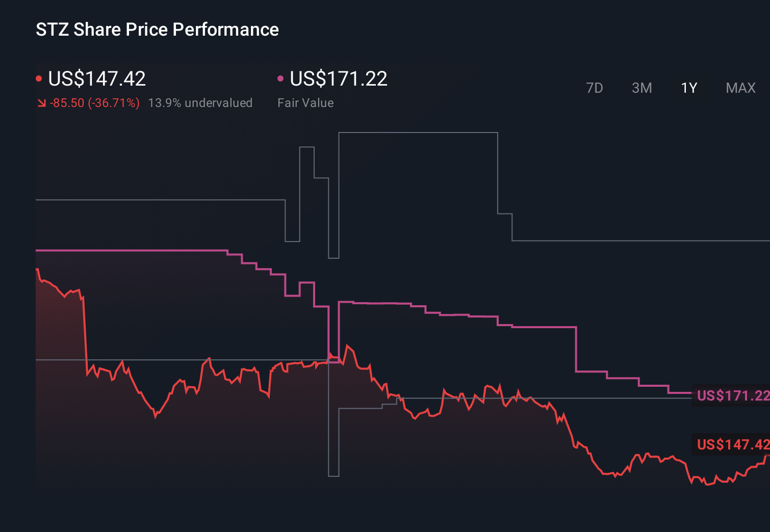Select the 1Y time range

pos(689,88)
